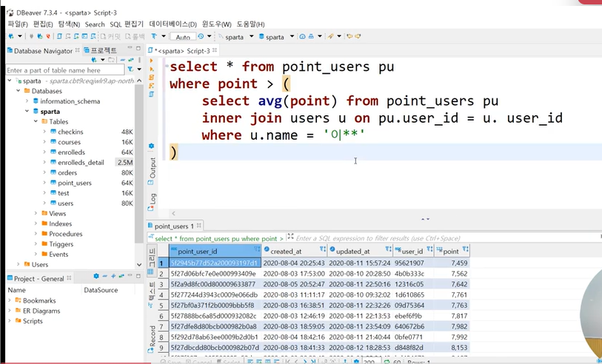Click the point column filter sort icon
The width and height of the screenshot is (602, 364).
(x=465, y=250)
